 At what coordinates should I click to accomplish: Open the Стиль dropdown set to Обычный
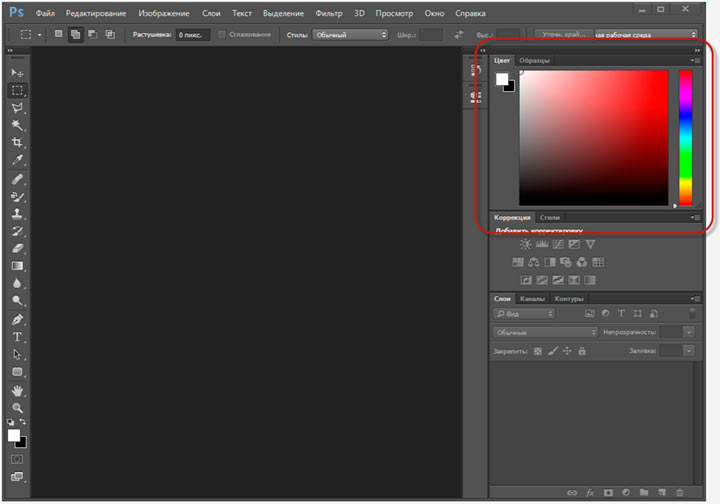[350, 35]
